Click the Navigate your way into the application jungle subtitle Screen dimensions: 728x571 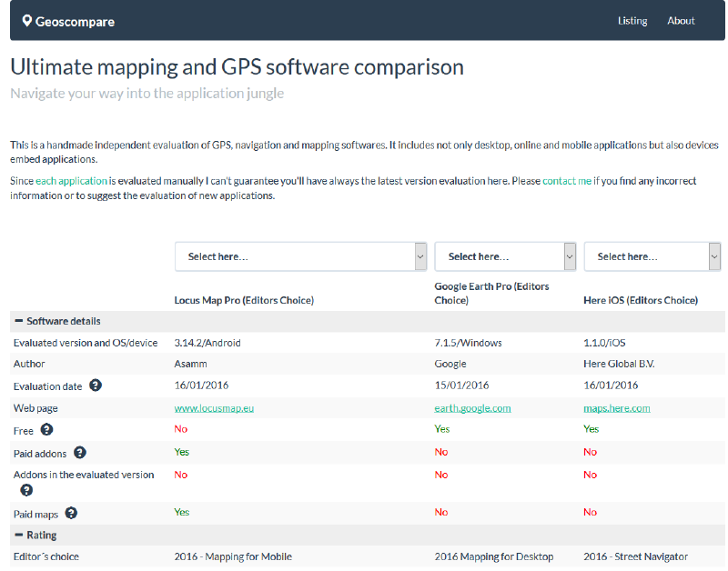click(147, 94)
